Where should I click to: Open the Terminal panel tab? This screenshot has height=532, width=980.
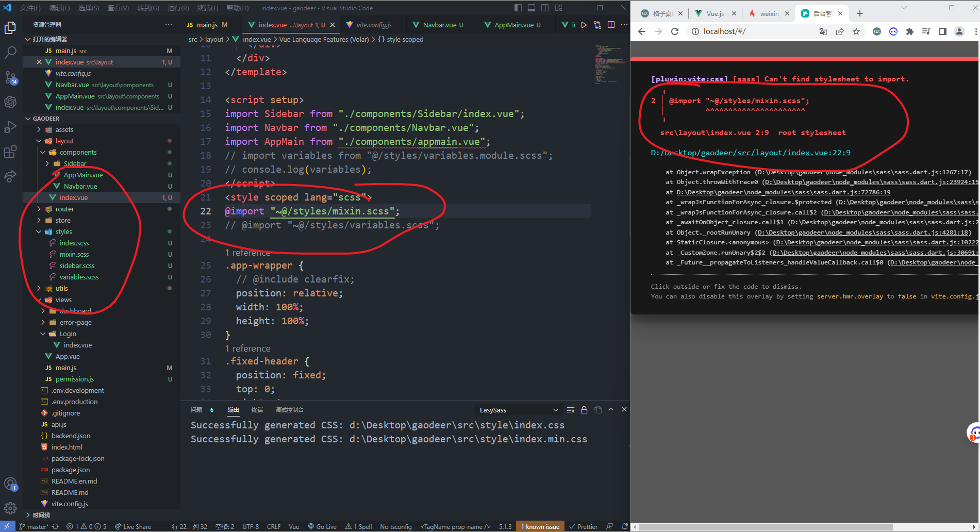tap(257, 410)
